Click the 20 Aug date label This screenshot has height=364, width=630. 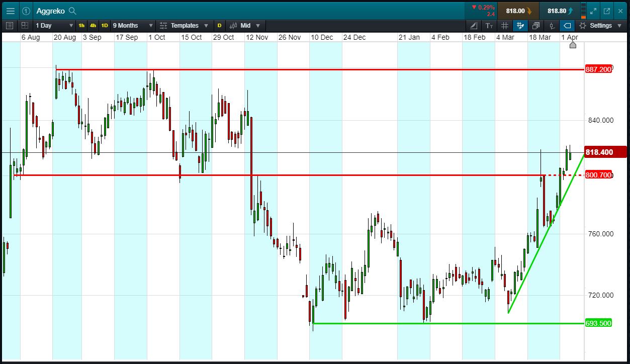click(x=64, y=37)
